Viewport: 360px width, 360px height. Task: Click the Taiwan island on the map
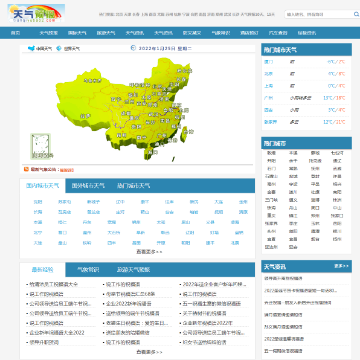[x=184, y=135]
